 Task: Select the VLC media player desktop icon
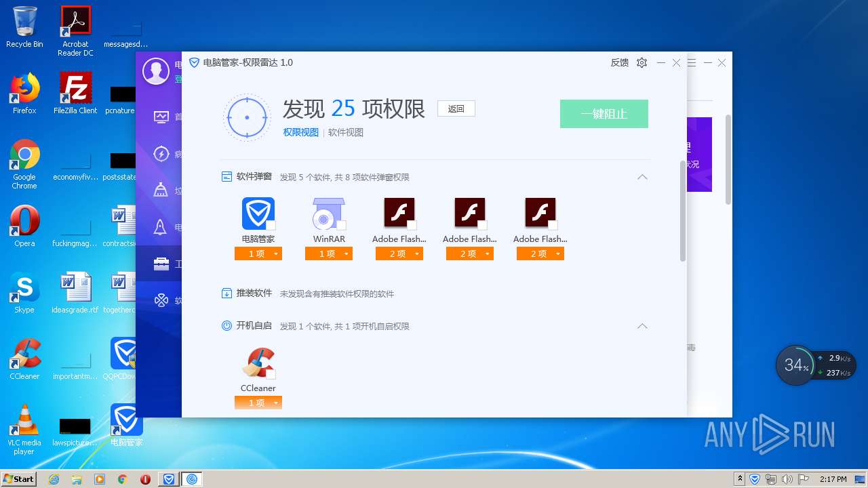coord(24,430)
